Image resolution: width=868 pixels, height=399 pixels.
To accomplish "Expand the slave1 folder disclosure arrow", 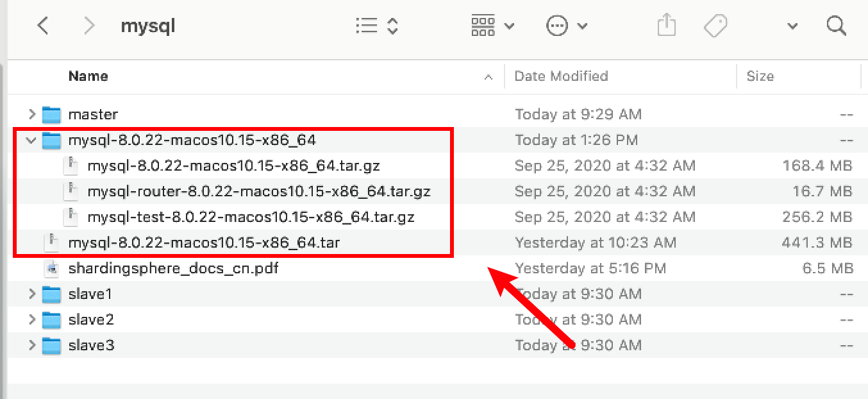I will click(x=31, y=294).
